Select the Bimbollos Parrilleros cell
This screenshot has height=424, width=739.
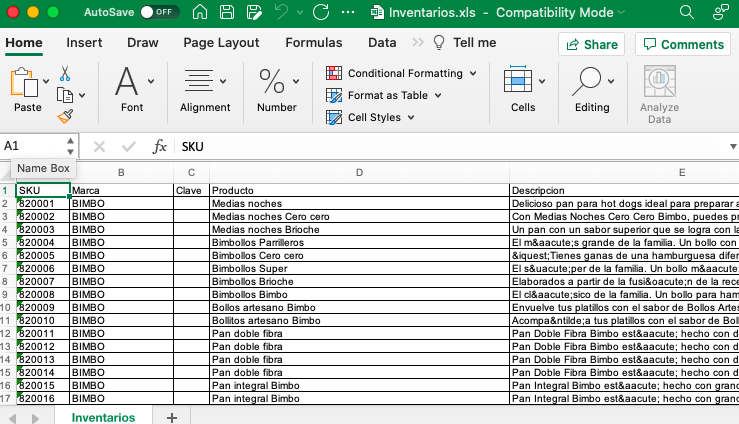point(359,243)
